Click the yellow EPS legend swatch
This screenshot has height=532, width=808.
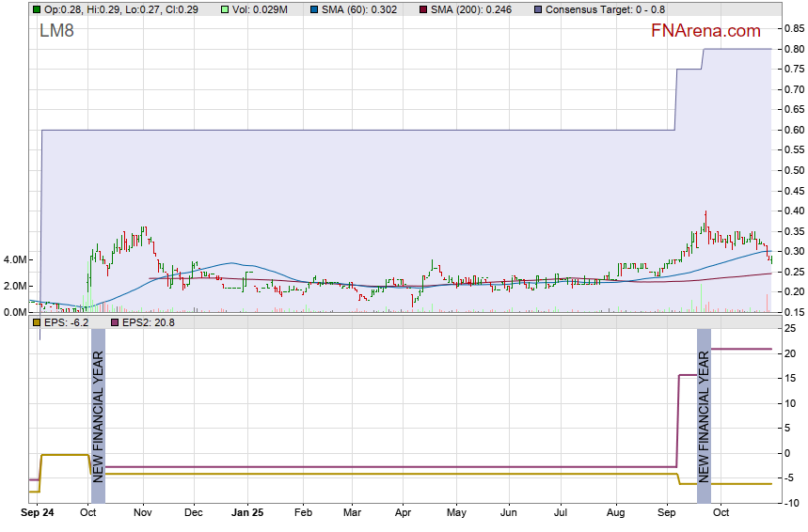(37, 322)
